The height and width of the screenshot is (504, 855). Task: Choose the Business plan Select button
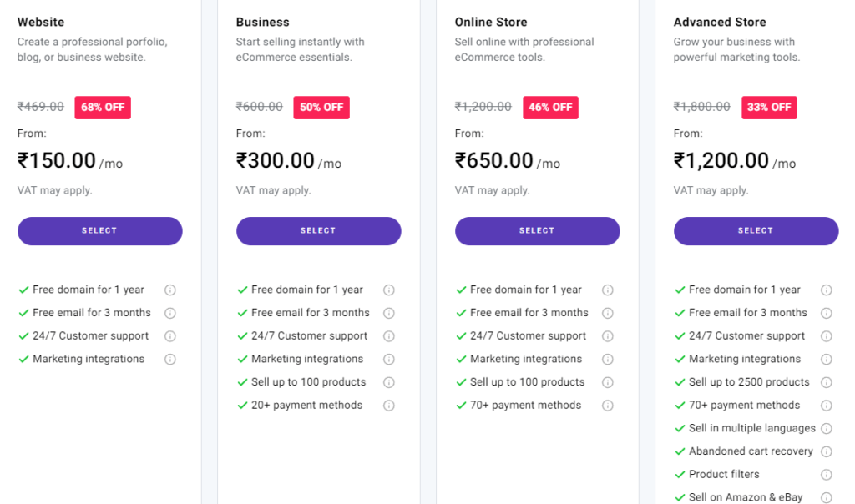(x=318, y=231)
